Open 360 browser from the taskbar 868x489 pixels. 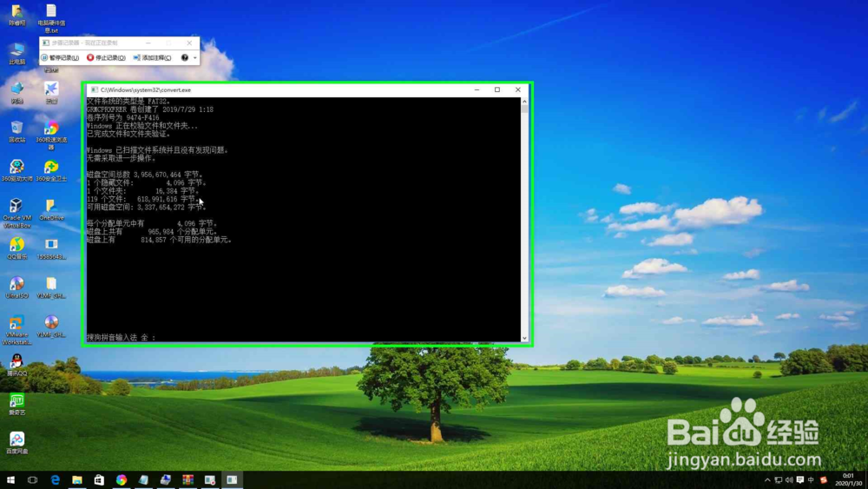point(122,479)
